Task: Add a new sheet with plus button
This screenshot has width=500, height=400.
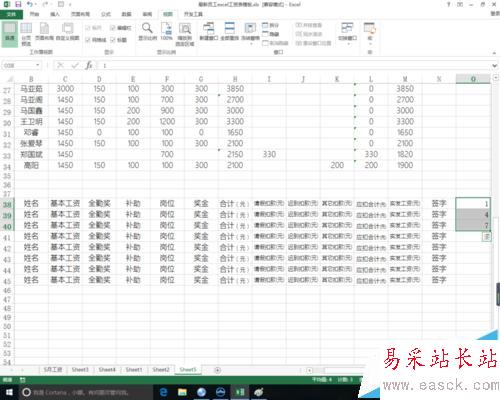Action: tap(217, 370)
